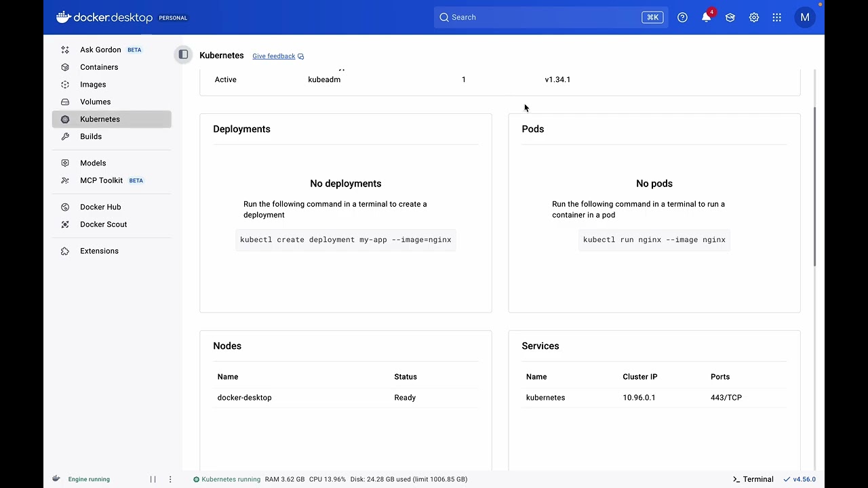Click the docker-desktop node name
The image size is (868, 488).
[x=244, y=398]
